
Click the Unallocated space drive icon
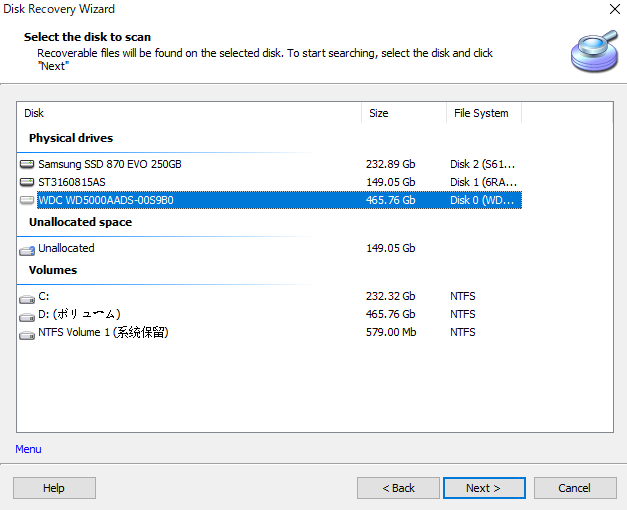click(27, 249)
